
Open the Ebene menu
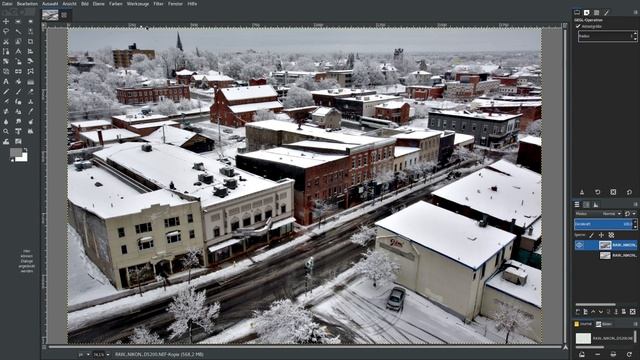pyautogui.click(x=98, y=4)
